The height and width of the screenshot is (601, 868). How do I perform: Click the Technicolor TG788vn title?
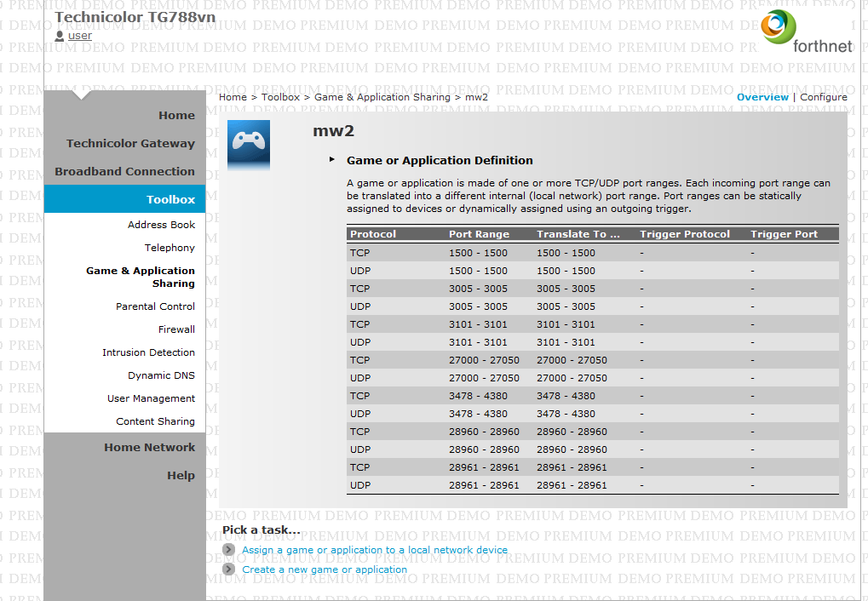[x=135, y=17]
